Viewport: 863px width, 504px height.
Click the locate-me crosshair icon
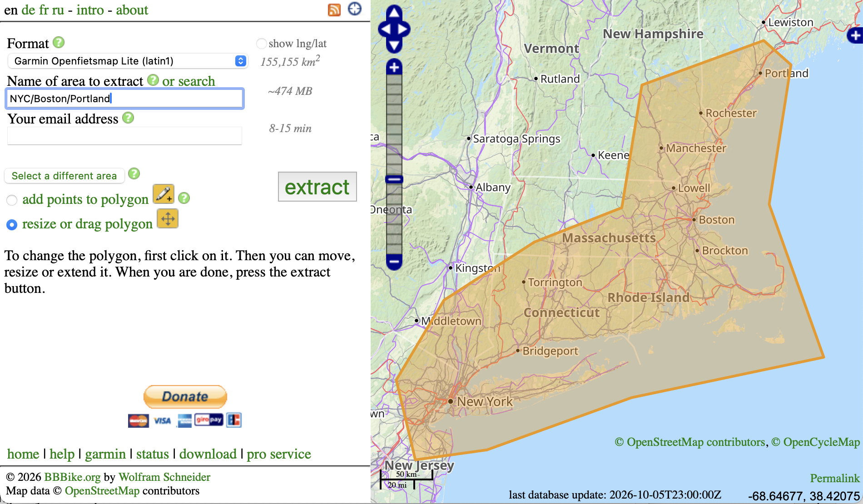tap(355, 9)
